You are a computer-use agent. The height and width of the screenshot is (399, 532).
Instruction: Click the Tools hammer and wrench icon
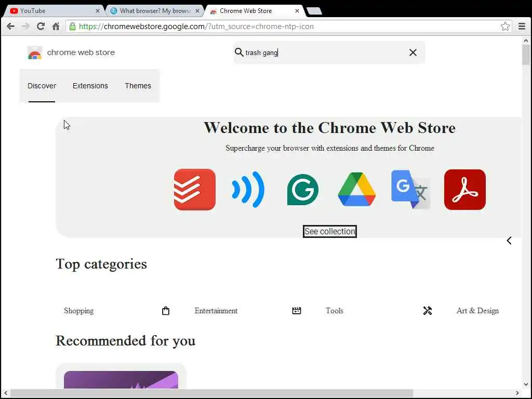click(x=427, y=311)
